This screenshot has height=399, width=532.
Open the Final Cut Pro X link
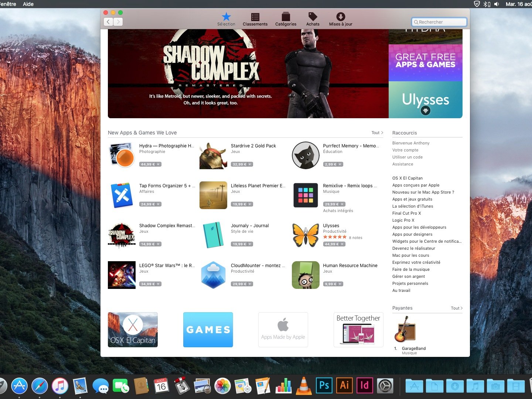407,213
